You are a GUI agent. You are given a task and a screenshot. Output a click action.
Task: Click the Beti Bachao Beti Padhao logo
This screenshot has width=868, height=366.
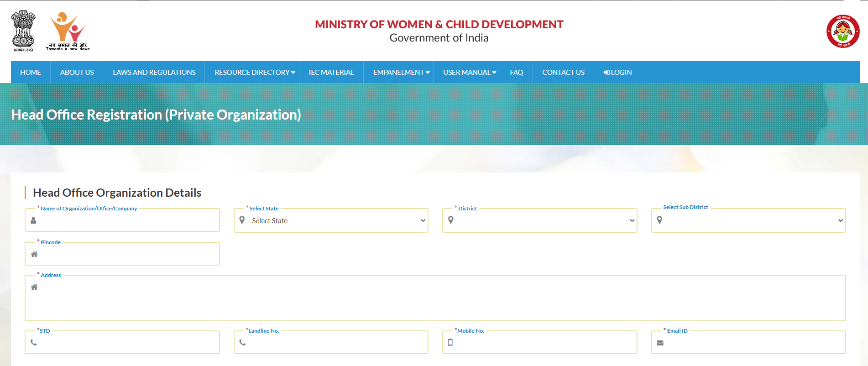(842, 31)
